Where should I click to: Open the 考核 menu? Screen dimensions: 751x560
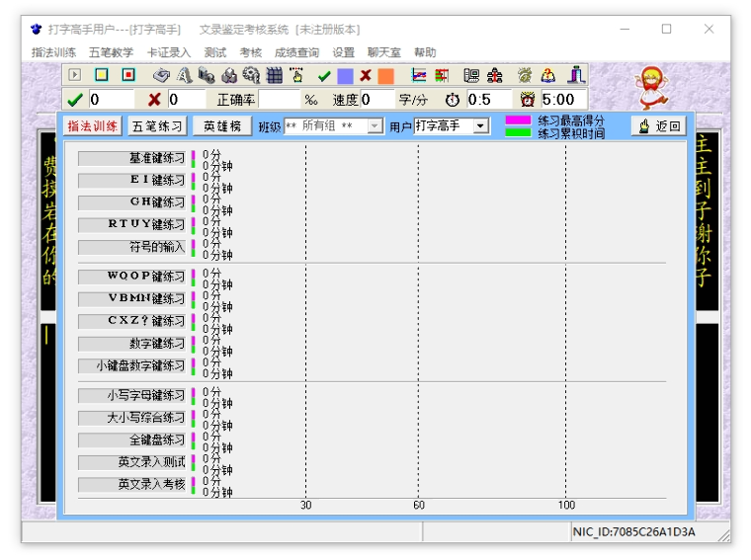(251, 52)
